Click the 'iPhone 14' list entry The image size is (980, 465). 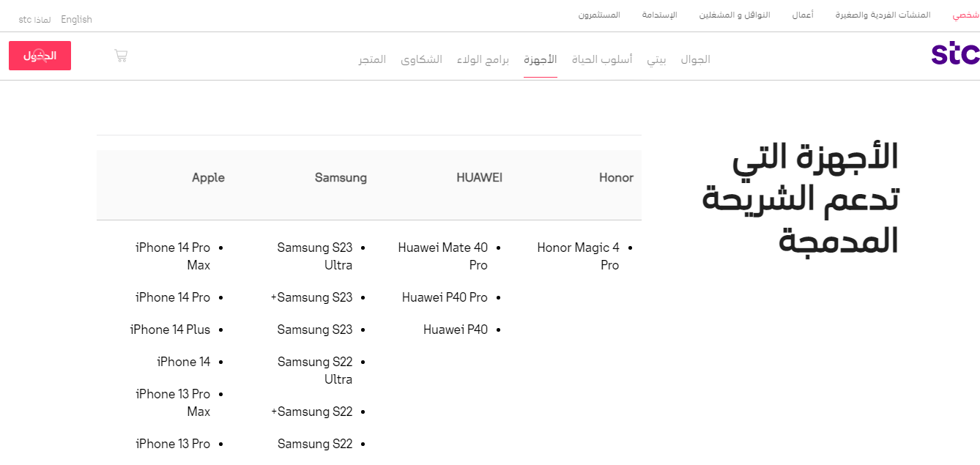tap(184, 362)
